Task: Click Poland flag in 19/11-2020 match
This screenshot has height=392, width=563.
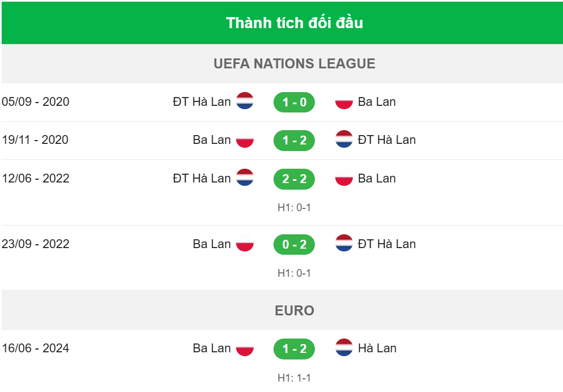Action: (245, 139)
